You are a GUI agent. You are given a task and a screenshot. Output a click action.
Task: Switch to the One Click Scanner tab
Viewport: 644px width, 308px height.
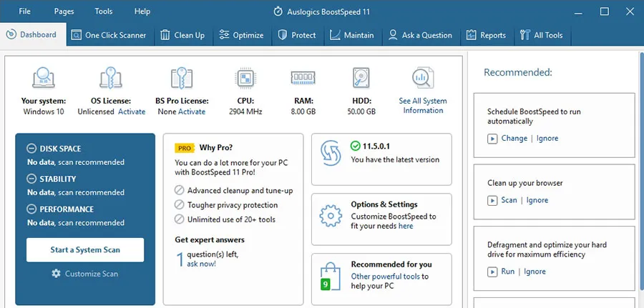(x=108, y=35)
